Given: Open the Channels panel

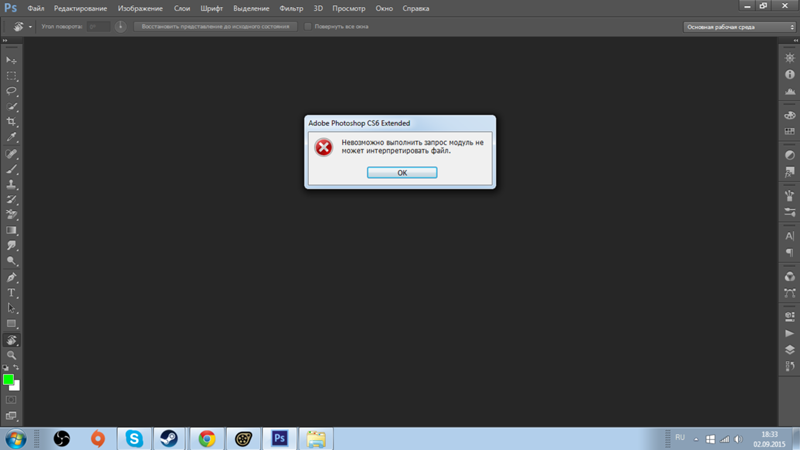Looking at the screenshot, I should pyautogui.click(x=790, y=277).
